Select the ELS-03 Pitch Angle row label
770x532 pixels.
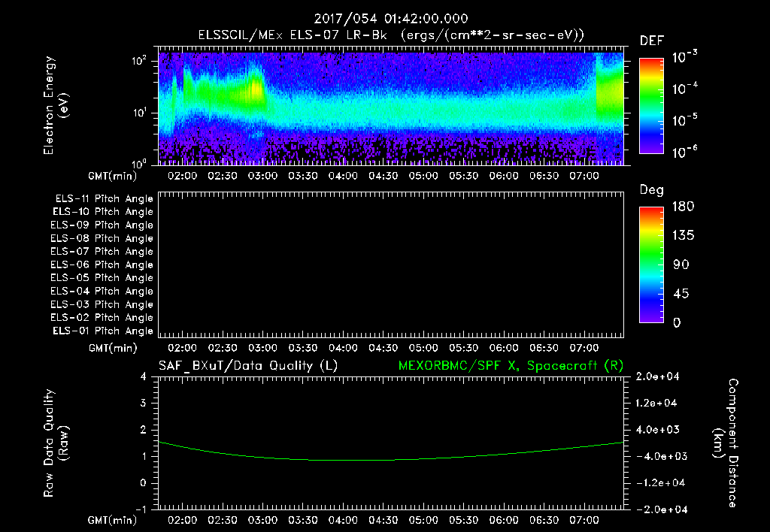[102, 304]
